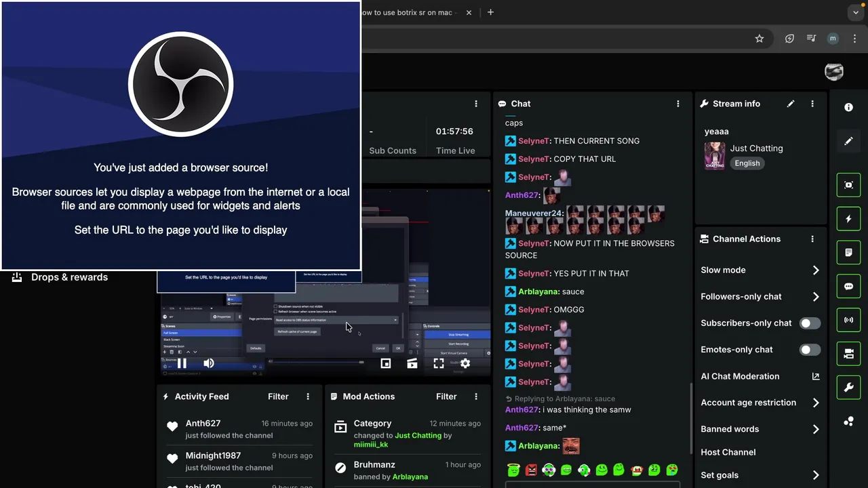Click the Sub Counts label
This screenshot has height=488, width=868.
(x=393, y=150)
